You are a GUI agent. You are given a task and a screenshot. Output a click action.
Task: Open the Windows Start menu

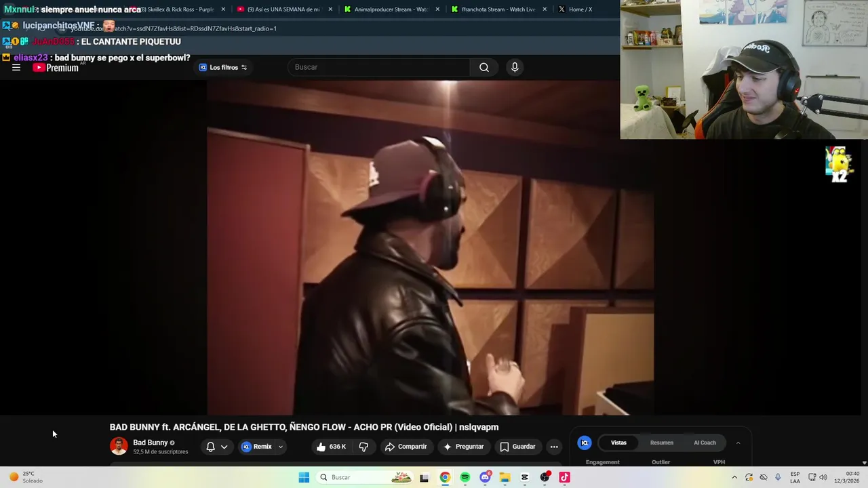[304, 477]
